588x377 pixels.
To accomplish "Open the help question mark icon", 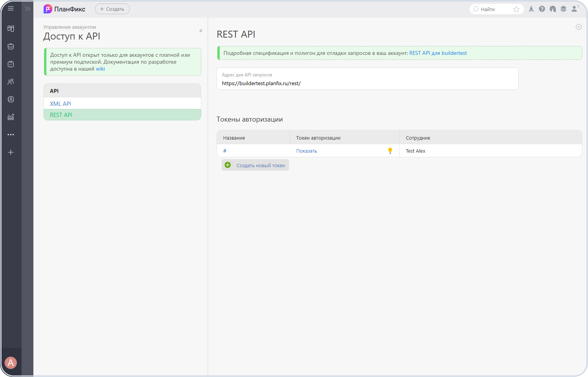I will 542,9.
